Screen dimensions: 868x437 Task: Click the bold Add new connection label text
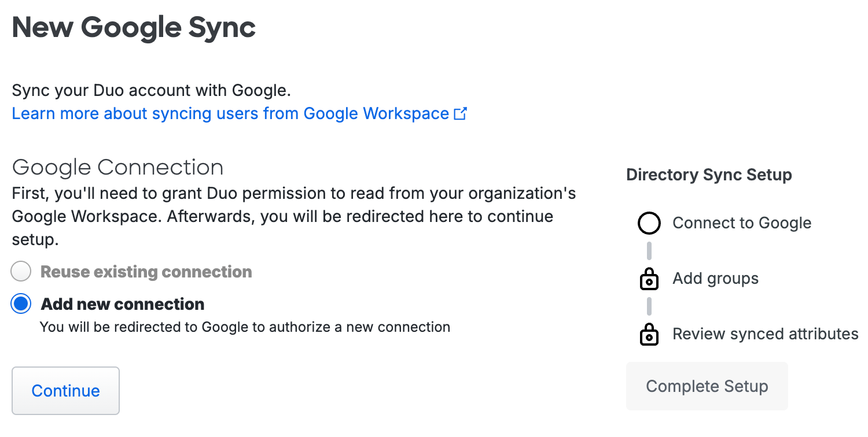122,303
